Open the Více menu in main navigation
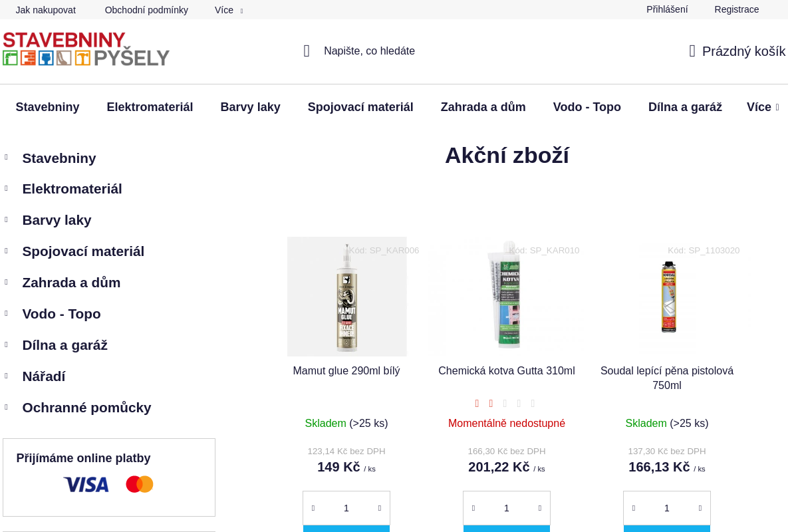 (762, 107)
